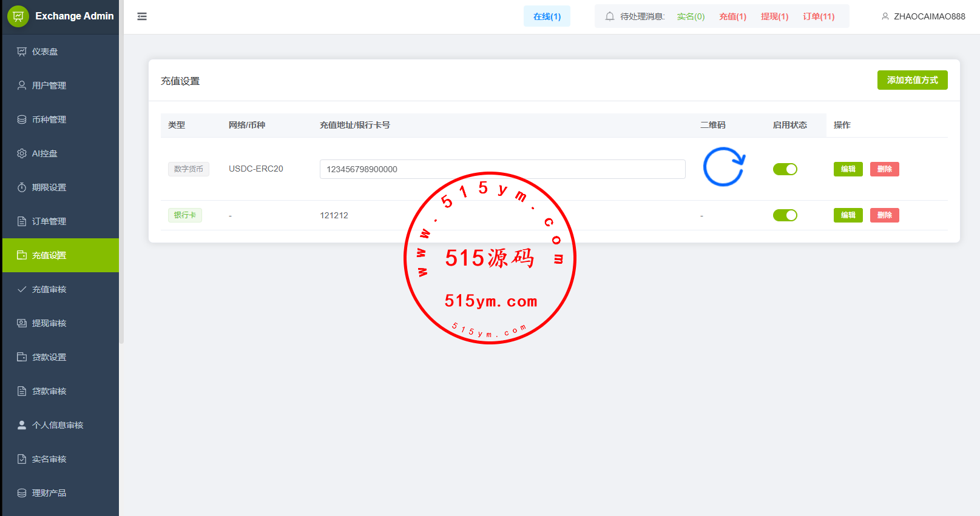
Task: Open the ZHAOCAIMAO888 account dropdown
Action: coord(928,16)
